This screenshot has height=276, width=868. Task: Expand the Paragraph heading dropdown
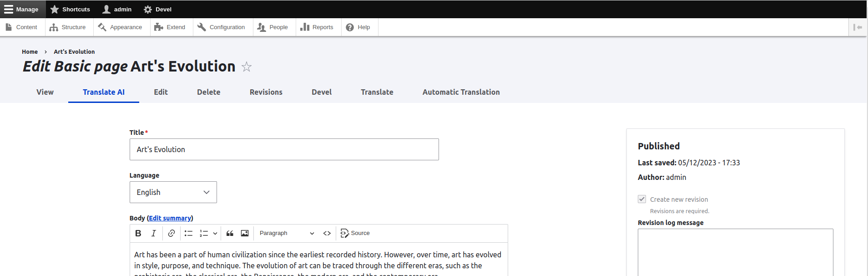tap(287, 233)
